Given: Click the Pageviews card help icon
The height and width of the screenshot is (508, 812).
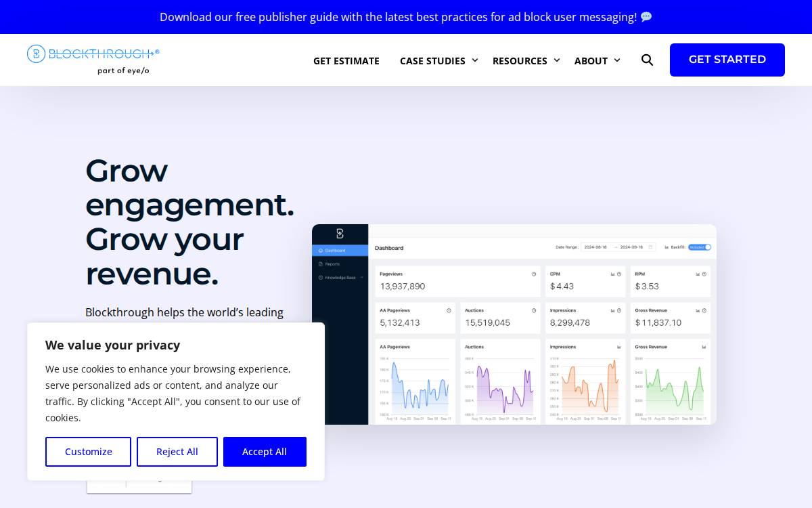Looking at the screenshot, I should 534,274.
